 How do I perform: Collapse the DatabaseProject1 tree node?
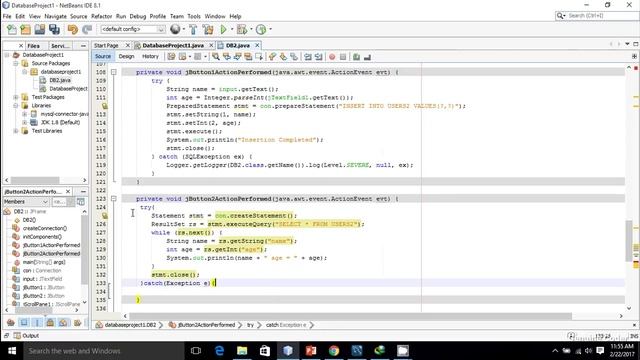(x=7, y=55)
